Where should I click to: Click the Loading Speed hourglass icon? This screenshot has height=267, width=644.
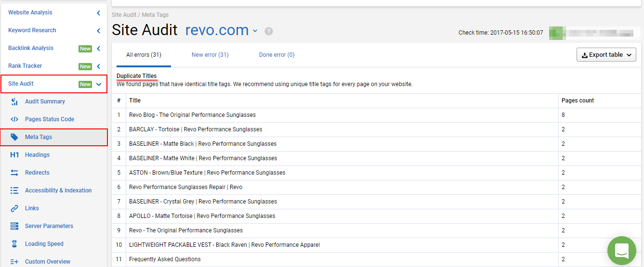14,244
